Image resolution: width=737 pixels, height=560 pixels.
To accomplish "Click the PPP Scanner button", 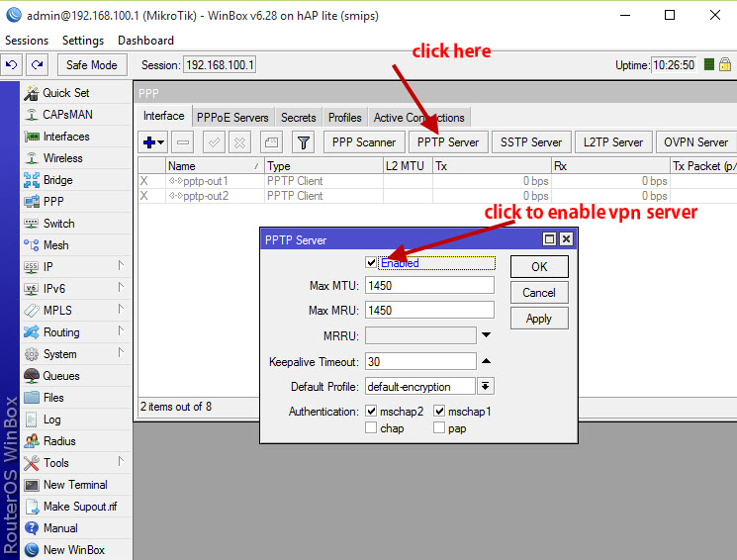I will 364,142.
